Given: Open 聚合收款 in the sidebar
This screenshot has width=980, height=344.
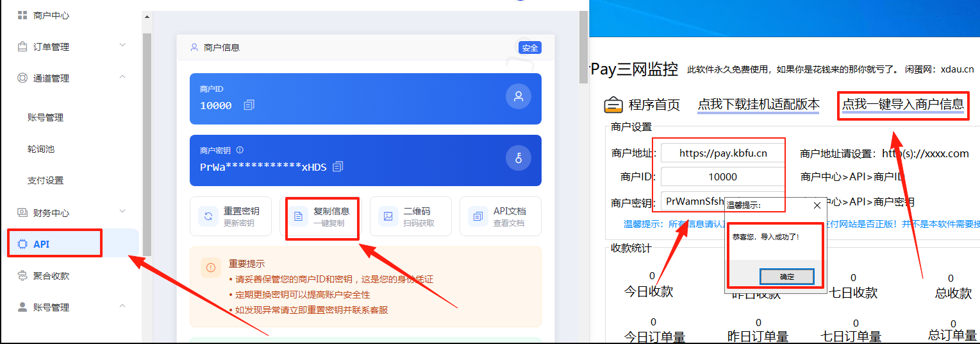Looking at the screenshot, I should (x=51, y=276).
